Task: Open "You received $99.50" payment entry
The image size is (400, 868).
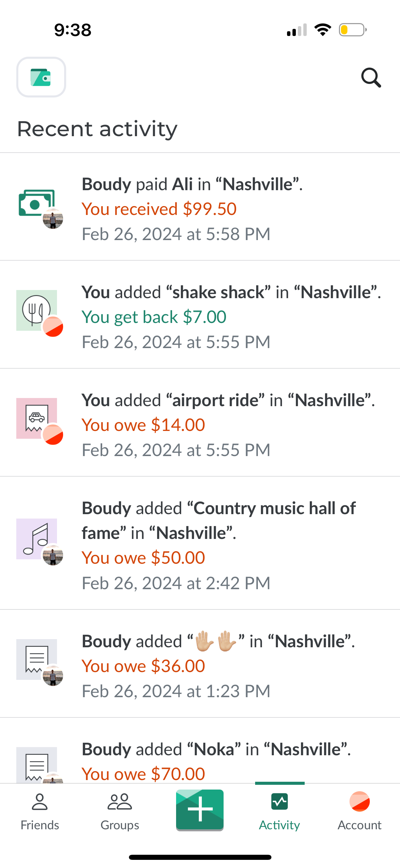Action: (x=159, y=209)
